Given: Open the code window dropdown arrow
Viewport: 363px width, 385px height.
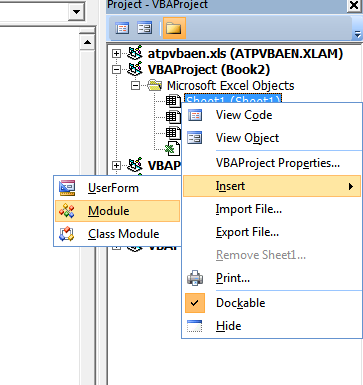Looking at the screenshot, I should tap(77, 12).
